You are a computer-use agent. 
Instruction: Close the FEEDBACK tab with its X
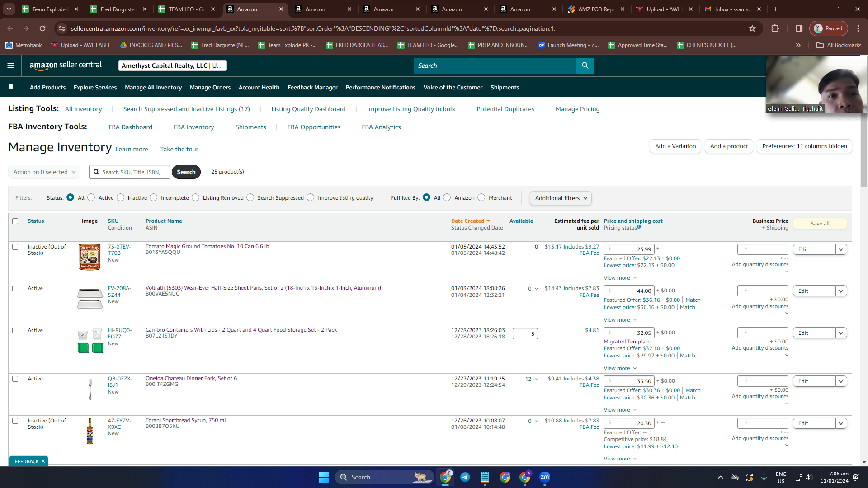[x=43, y=461]
